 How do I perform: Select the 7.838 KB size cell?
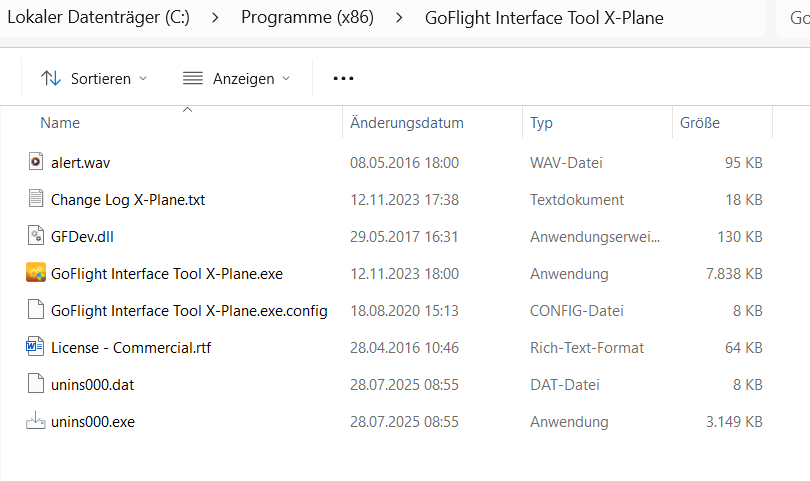(x=735, y=273)
